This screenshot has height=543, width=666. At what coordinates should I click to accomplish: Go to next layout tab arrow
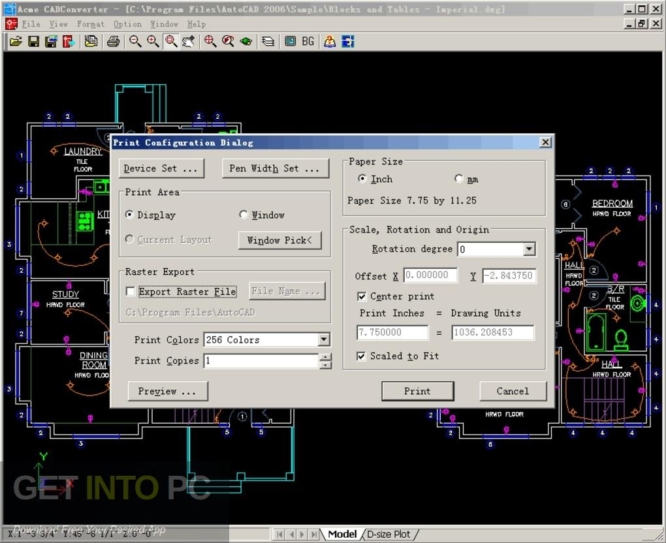click(302, 534)
